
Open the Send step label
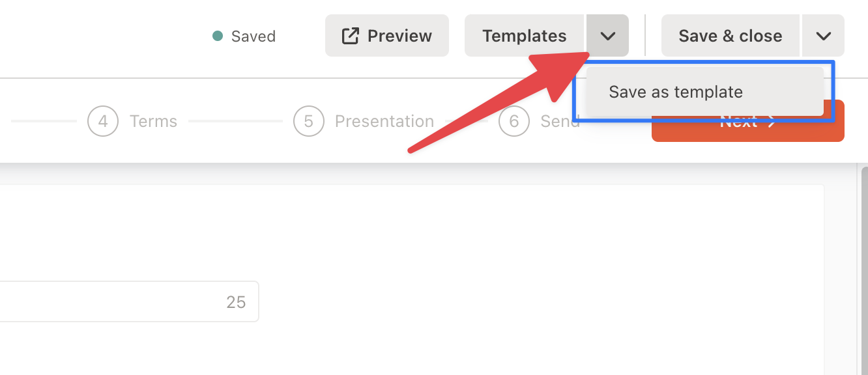pyautogui.click(x=559, y=121)
